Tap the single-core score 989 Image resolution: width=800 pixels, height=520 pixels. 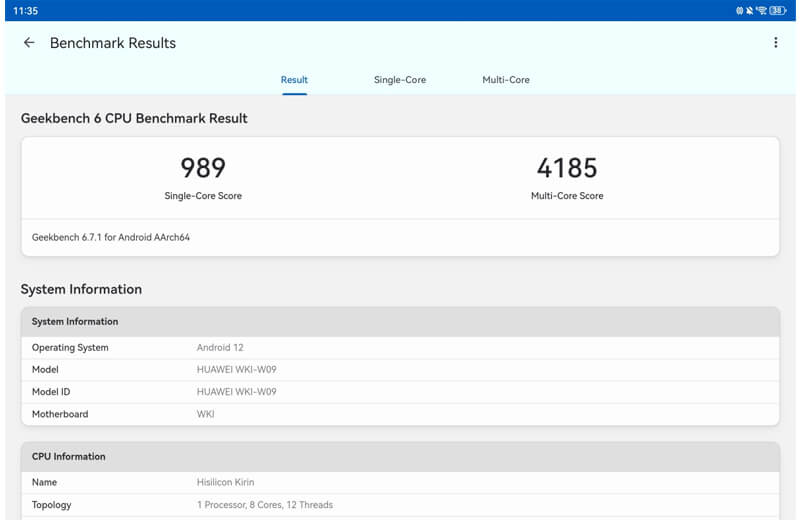[x=203, y=168]
